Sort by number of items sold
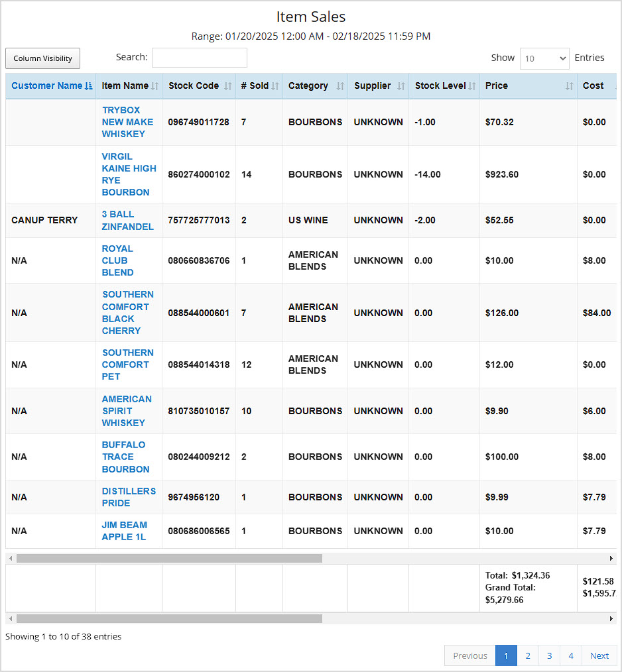 [255, 85]
